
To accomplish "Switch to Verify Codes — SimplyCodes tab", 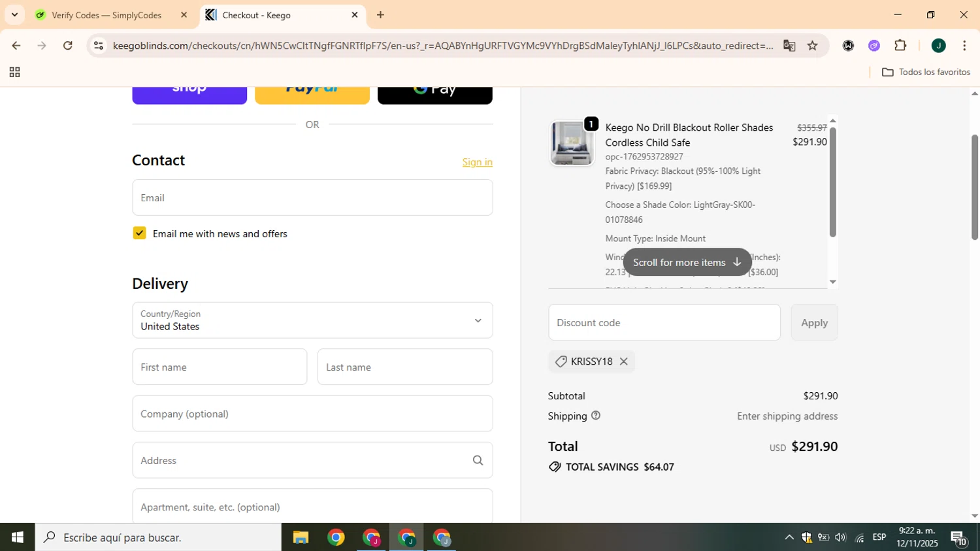I will [x=106, y=14].
